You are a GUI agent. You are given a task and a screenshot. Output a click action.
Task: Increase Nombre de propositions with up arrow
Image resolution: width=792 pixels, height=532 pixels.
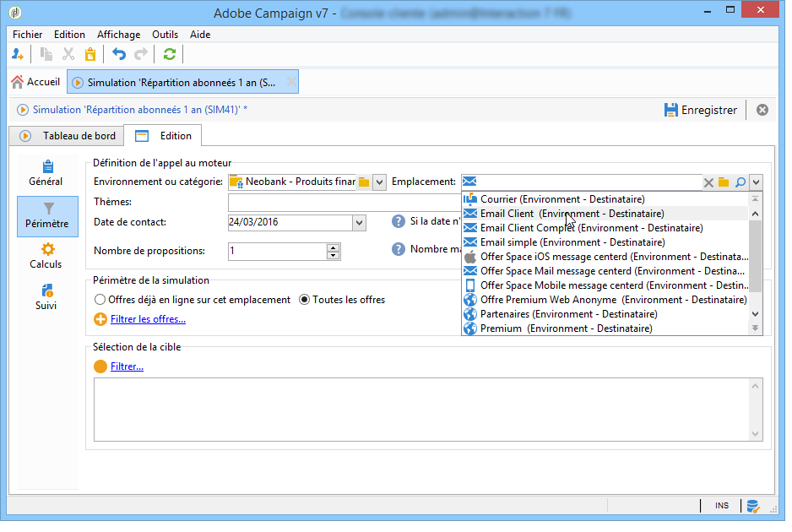click(333, 247)
